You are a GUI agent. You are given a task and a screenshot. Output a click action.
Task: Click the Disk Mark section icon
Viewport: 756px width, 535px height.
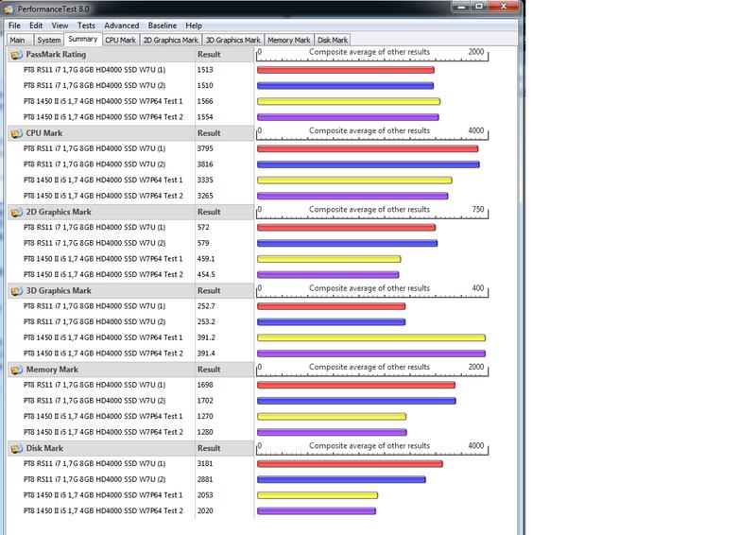pyautogui.click(x=17, y=449)
